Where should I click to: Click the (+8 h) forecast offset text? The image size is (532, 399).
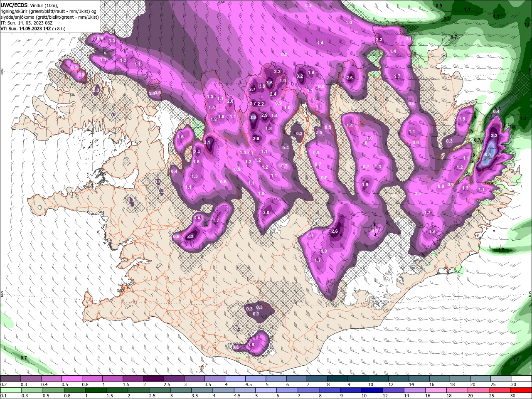tap(59, 29)
